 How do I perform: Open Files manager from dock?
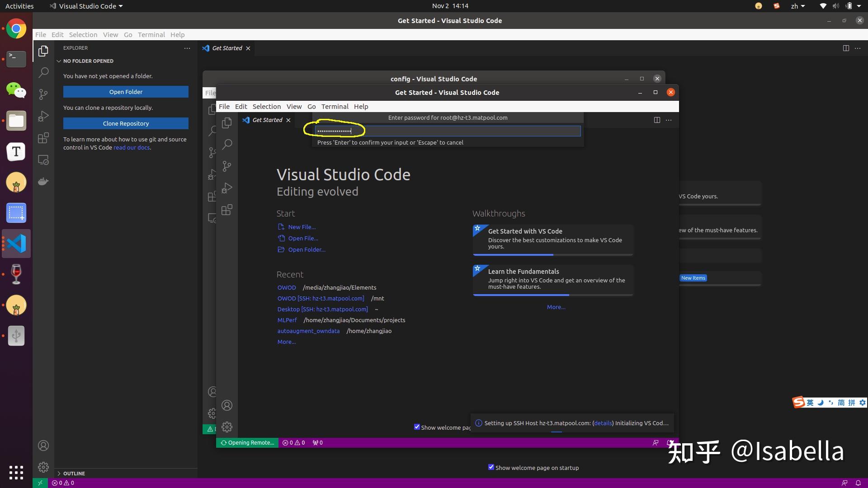[16, 121]
